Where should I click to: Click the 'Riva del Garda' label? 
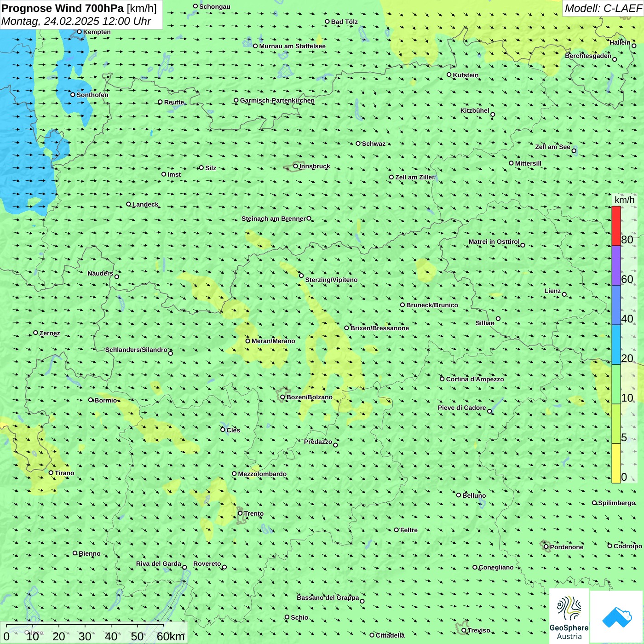pos(159,563)
